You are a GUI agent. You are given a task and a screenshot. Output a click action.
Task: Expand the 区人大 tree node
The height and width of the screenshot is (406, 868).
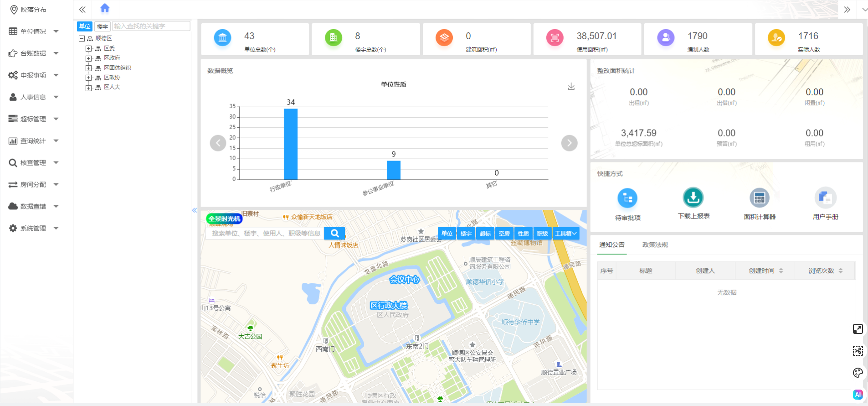88,88
